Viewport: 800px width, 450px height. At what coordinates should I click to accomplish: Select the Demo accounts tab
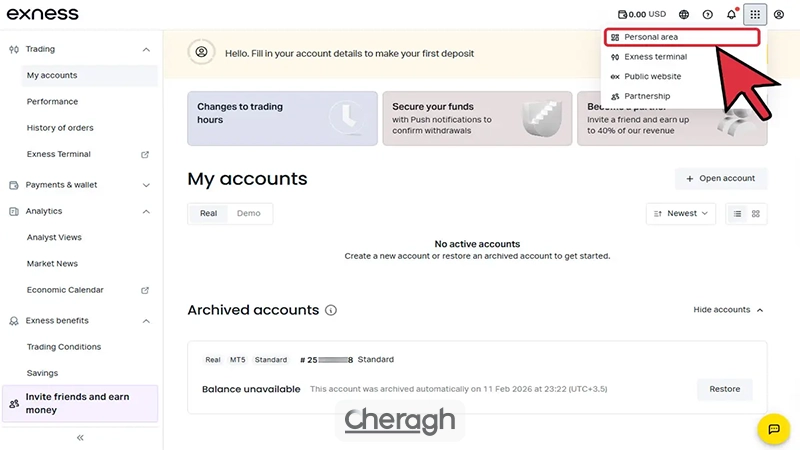249,213
